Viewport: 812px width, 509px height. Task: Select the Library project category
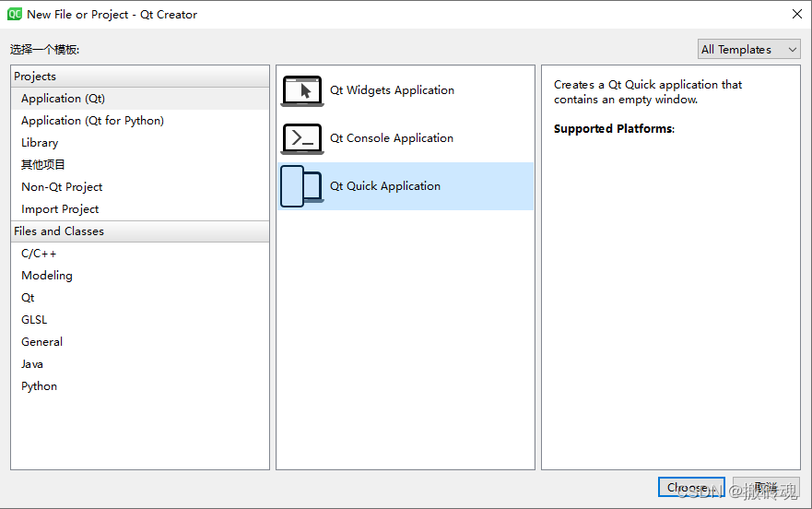tap(140, 143)
